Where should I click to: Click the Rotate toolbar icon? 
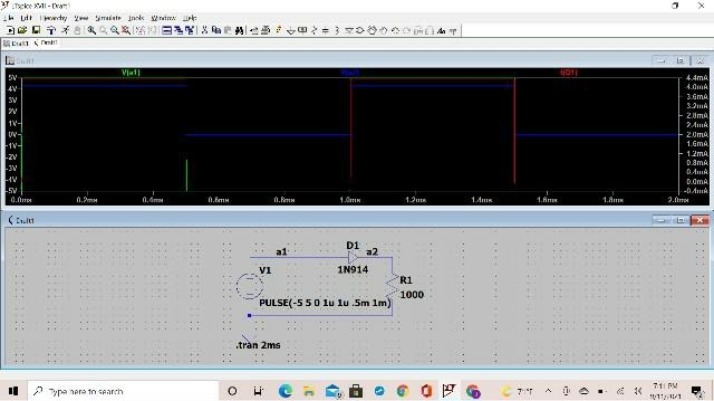(x=417, y=30)
